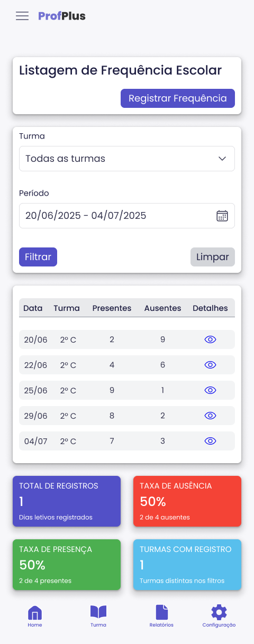
Task: Open the hamburger menu
Action: click(22, 16)
